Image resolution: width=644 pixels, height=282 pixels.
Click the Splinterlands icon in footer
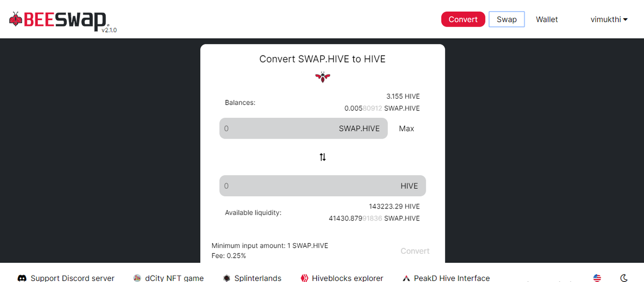(227, 278)
